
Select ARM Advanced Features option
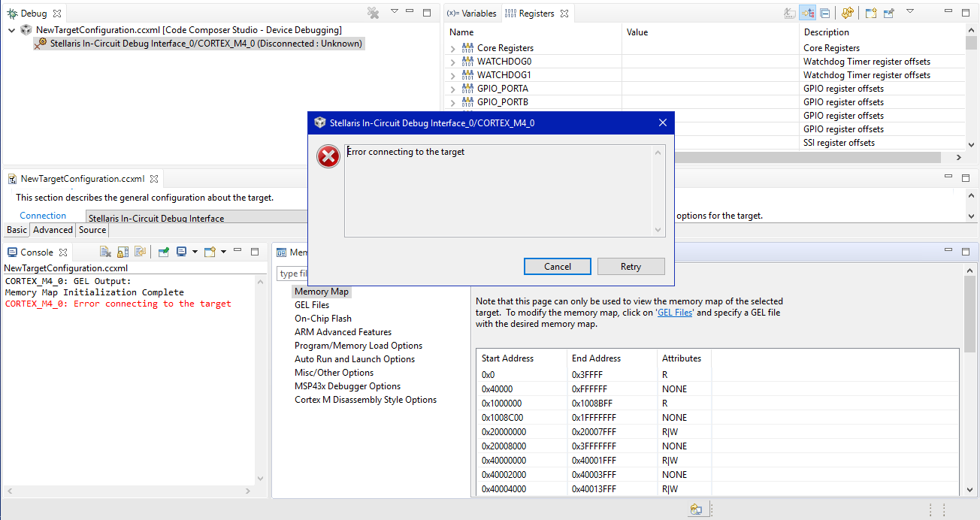tap(343, 332)
